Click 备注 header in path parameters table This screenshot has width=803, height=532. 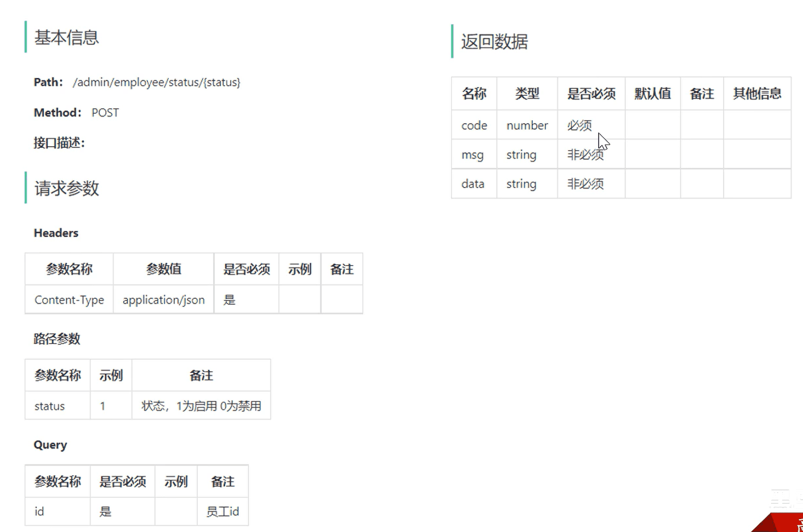click(201, 375)
